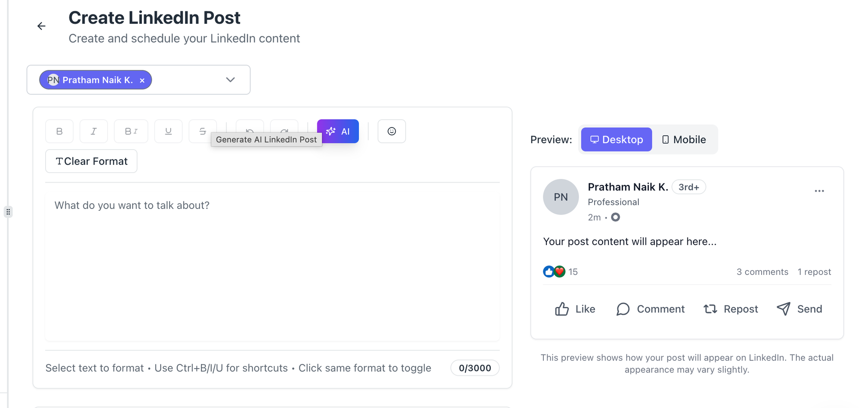This screenshot has width=868, height=408.
Task: Click the Clear Format button
Action: coord(91,161)
